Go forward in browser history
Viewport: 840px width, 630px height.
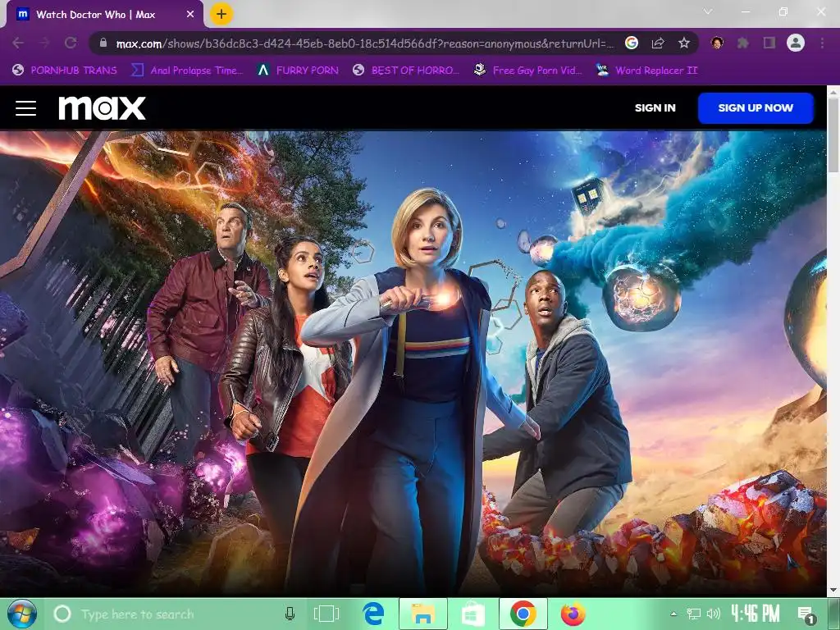click(x=44, y=43)
